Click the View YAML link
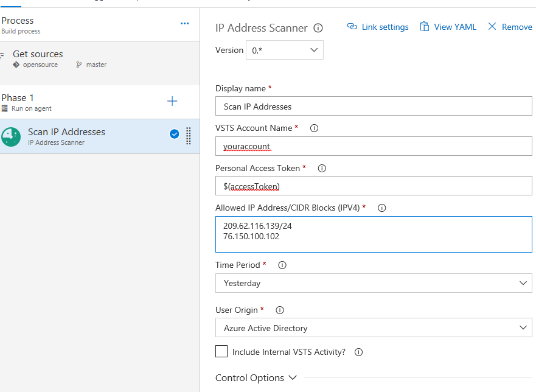The height and width of the screenshot is (392, 536). pyautogui.click(x=448, y=27)
